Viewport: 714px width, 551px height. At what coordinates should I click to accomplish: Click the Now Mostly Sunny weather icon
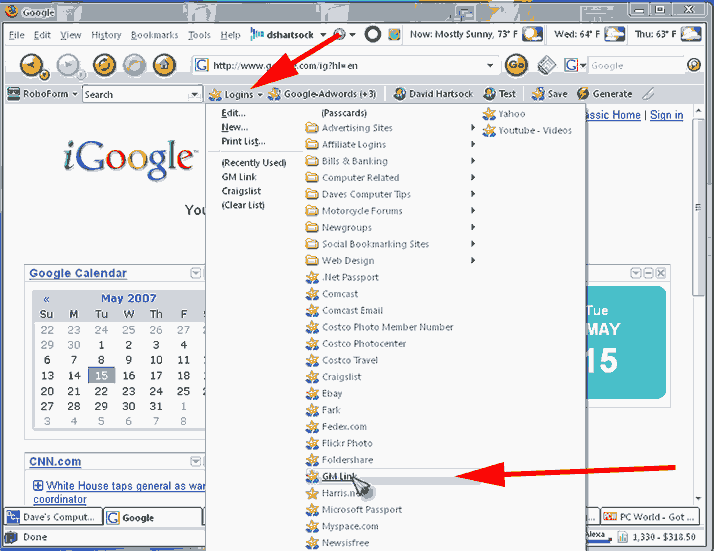(x=532, y=34)
